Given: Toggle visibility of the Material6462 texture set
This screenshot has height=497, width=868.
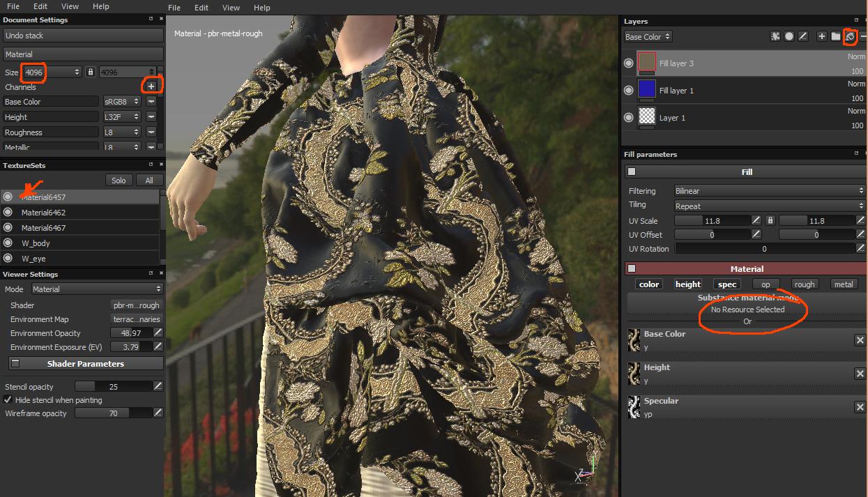Looking at the screenshot, I should [8, 213].
